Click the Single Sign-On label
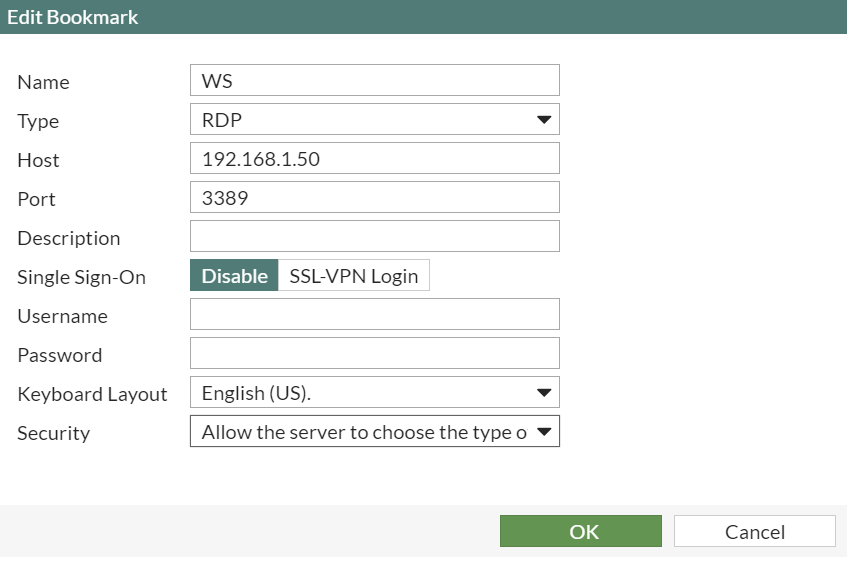847x562 pixels. click(82, 277)
